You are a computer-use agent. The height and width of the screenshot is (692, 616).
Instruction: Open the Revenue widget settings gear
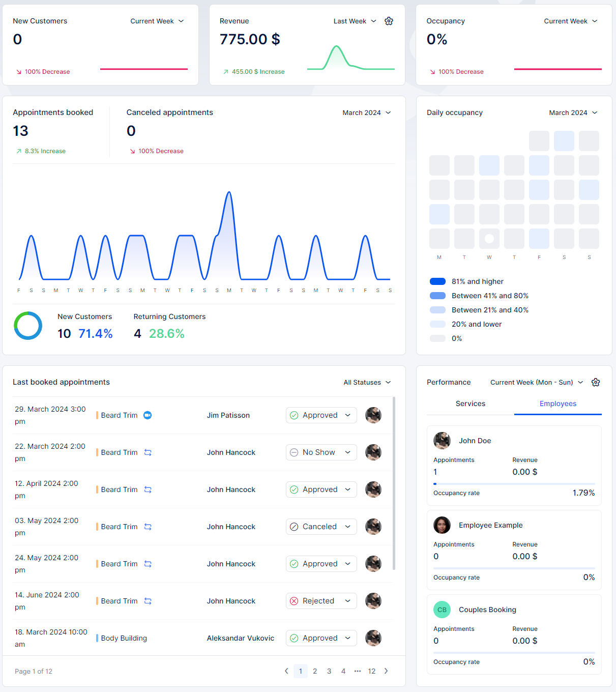[389, 21]
